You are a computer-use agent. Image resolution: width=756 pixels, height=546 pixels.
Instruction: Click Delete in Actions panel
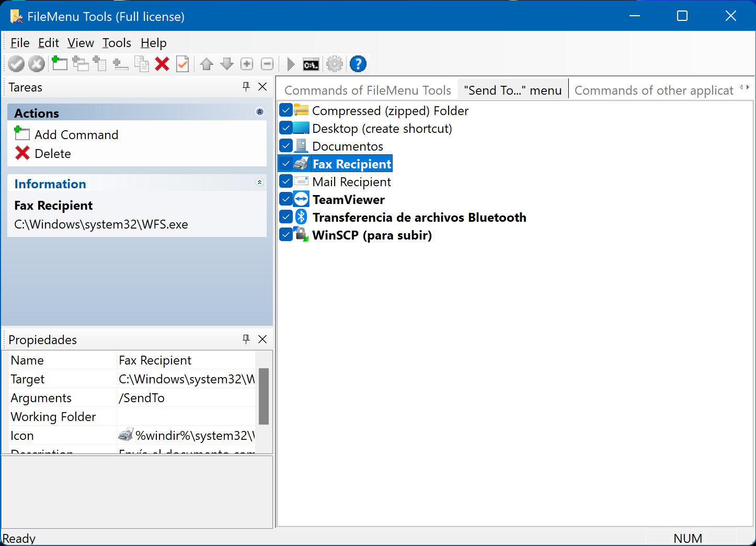[x=53, y=154]
